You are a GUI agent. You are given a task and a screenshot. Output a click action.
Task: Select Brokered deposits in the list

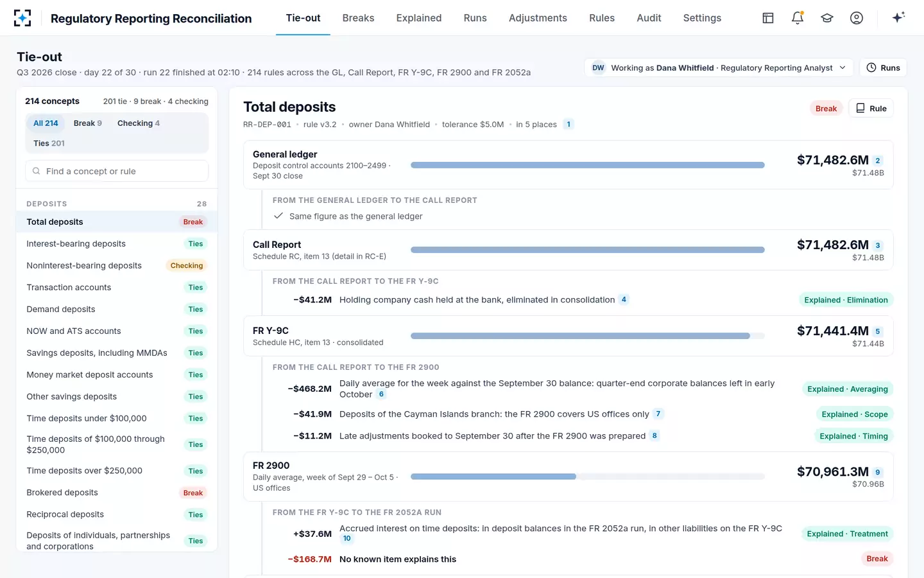(117, 493)
